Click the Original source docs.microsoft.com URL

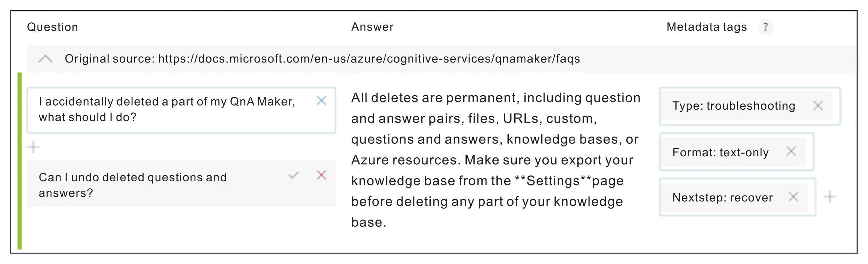point(369,59)
